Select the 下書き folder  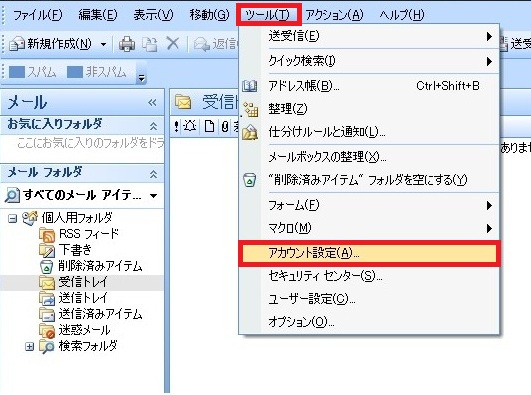click(75, 250)
